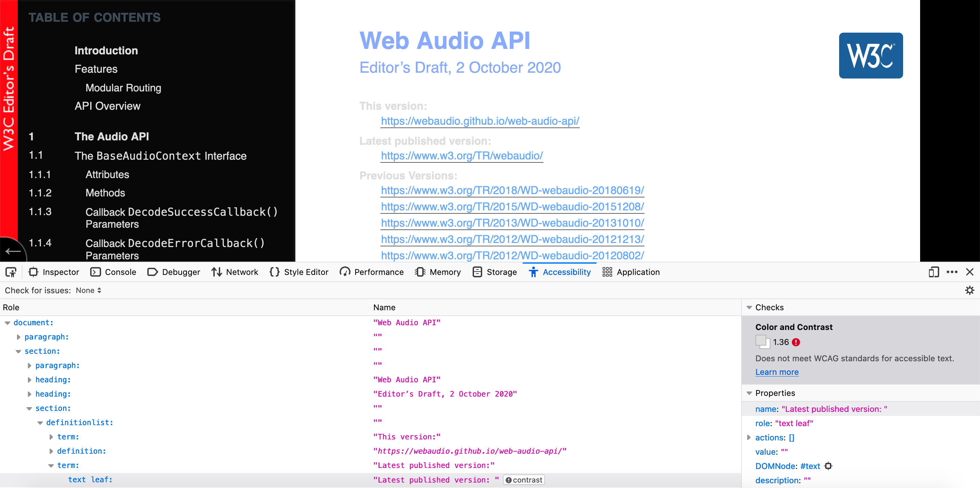The width and height of the screenshot is (980, 488).
Task: Click the element picker icon in devtools
Action: point(11,272)
